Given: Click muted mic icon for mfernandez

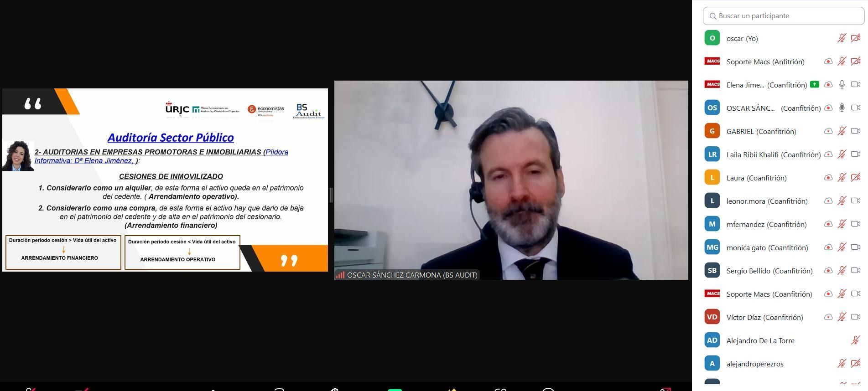Looking at the screenshot, I should tap(842, 224).
